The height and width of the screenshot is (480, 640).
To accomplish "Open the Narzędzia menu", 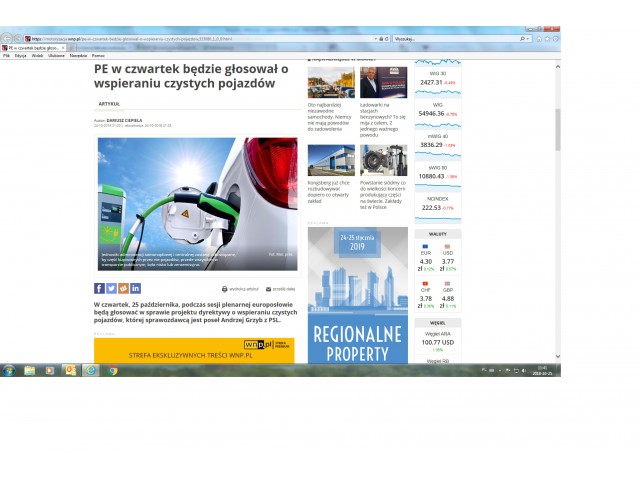I will pos(77,55).
